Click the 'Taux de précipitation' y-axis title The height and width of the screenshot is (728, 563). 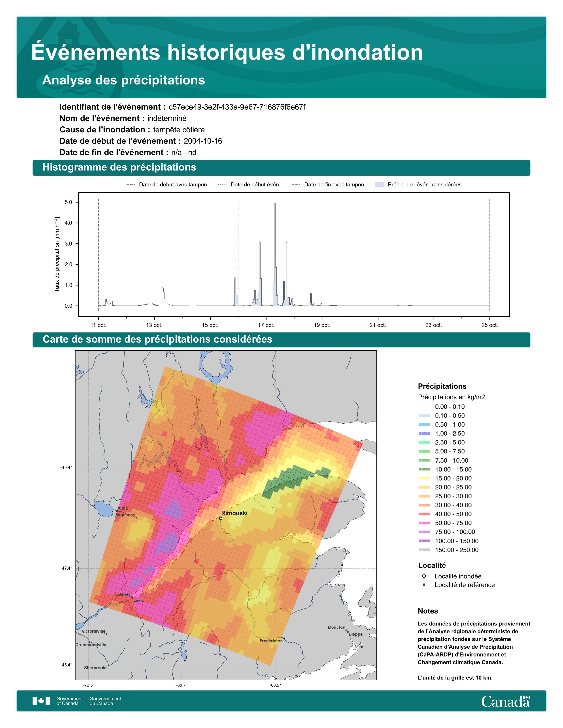coord(57,254)
